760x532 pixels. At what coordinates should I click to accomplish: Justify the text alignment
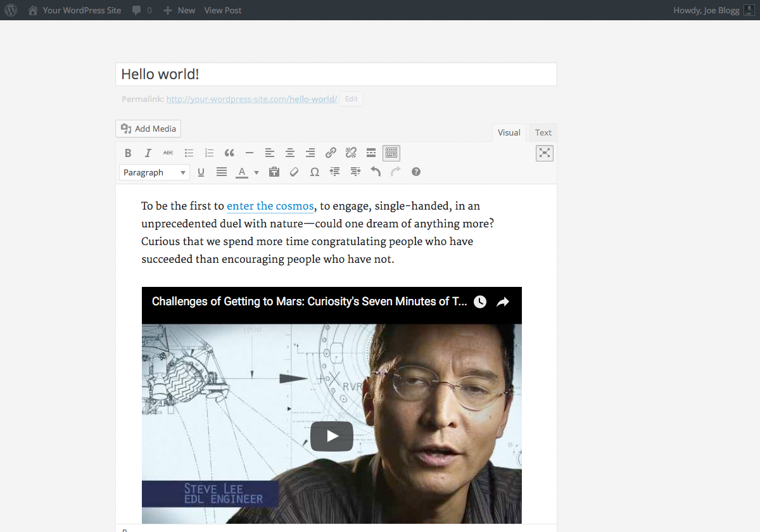coord(221,172)
